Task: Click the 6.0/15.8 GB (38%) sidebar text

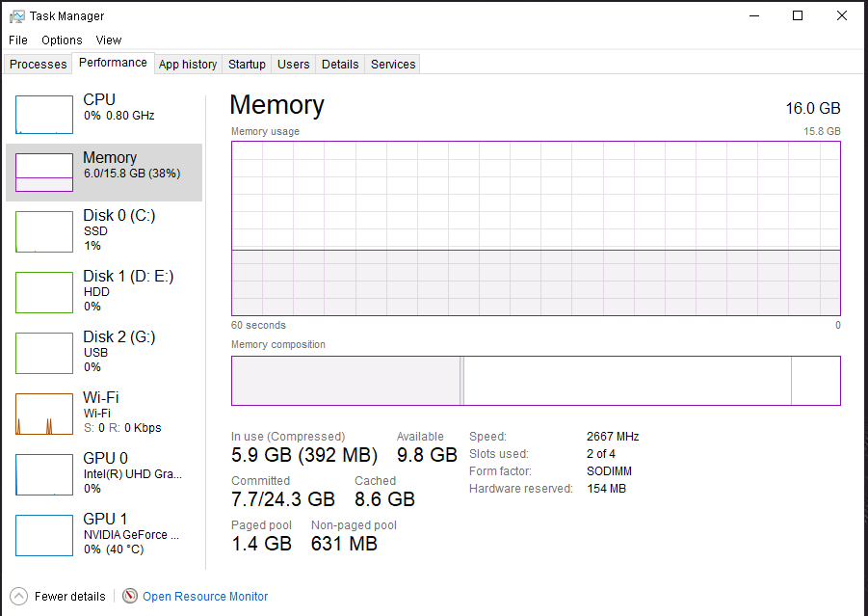Action: (x=132, y=174)
